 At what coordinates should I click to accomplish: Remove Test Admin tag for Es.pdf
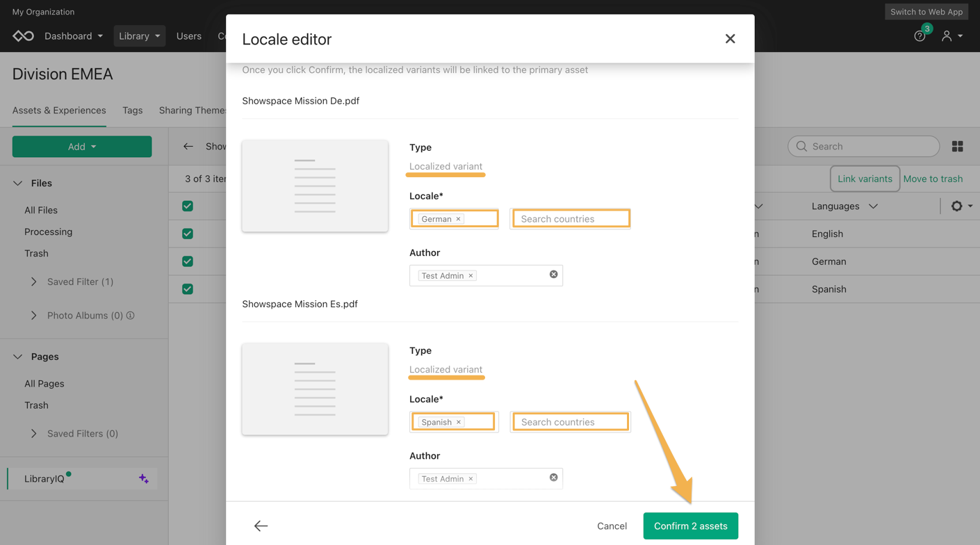click(471, 479)
